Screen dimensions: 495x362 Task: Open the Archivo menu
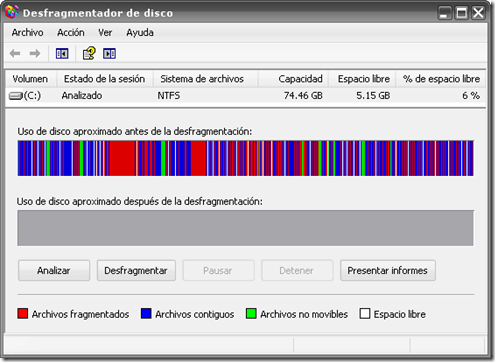(27, 33)
